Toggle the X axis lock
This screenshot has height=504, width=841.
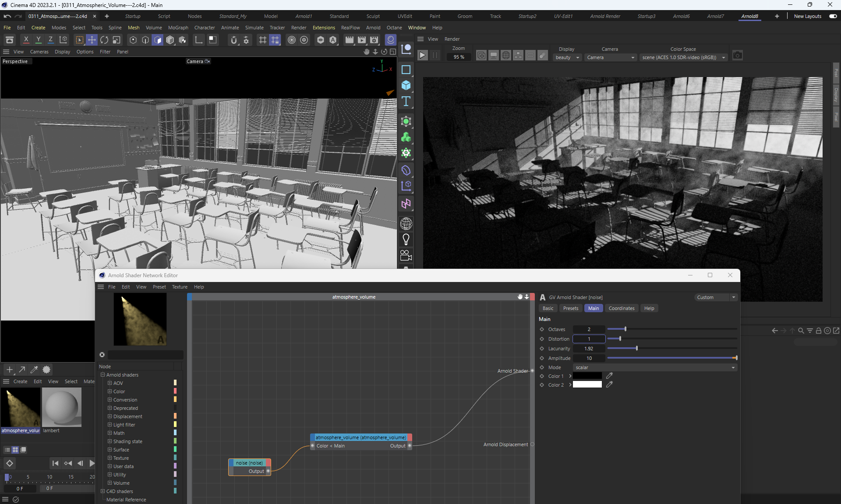(x=26, y=40)
